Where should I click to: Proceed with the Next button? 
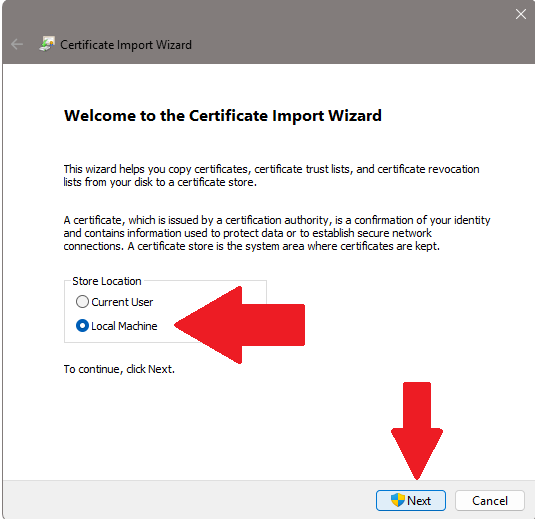coord(411,501)
